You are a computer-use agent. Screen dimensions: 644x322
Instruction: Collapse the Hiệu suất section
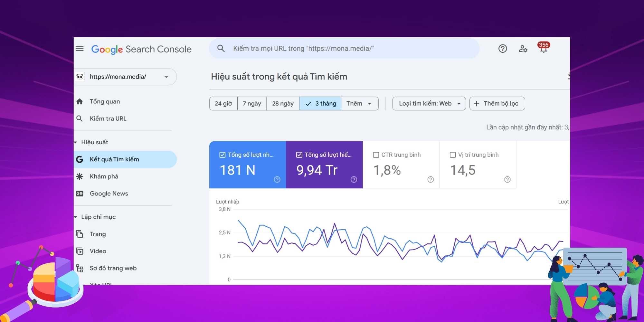[76, 142]
